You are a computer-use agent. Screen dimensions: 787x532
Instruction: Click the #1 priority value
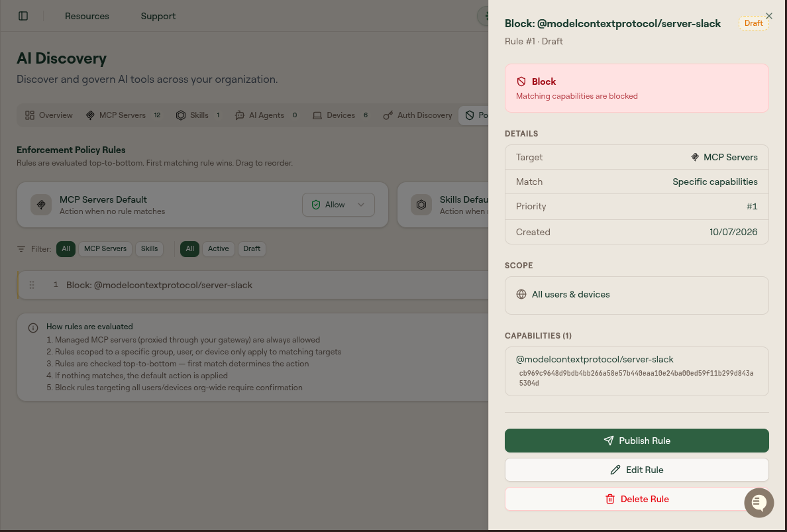click(x=752, y=207)
